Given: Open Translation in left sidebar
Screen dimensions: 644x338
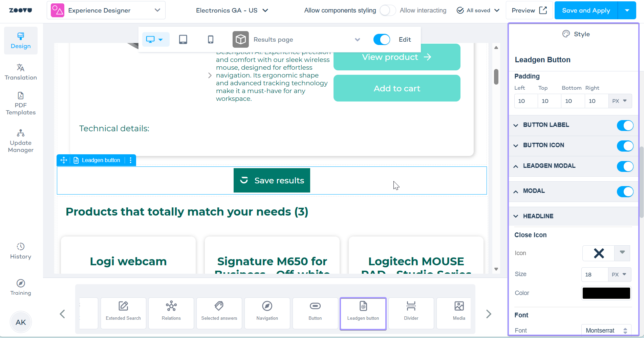Looking at the screenshot, I should coord(21,72).
